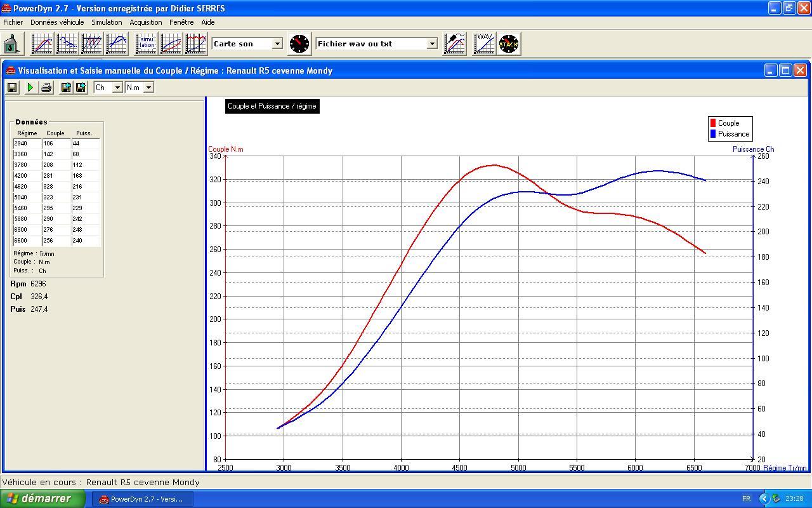Open the simulation toolbar button

pyautogui.click(x=147, y=44)
